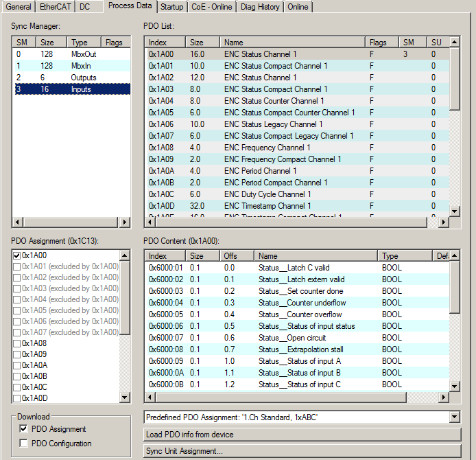Open the Startup tab
476x460 pixels.
click(x=172, y=7)
